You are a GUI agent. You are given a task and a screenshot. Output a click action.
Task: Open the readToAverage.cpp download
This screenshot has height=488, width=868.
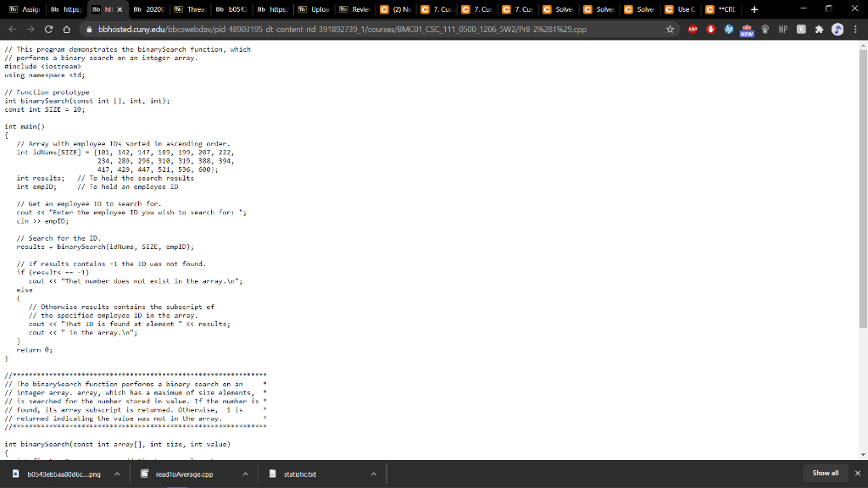(185, 474)
